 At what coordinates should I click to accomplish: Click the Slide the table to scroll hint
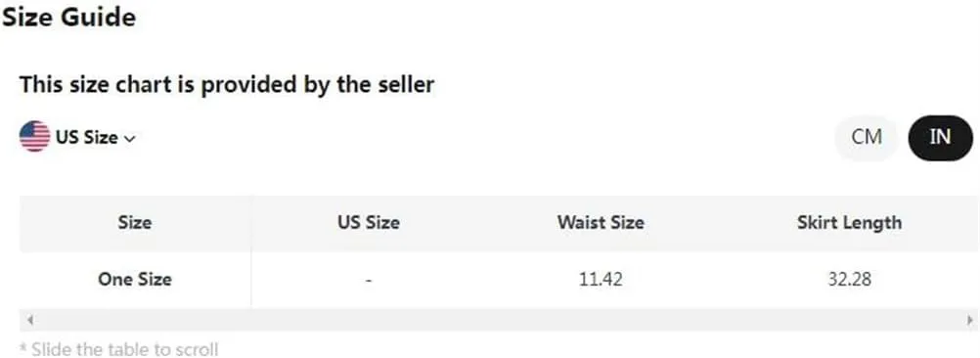coord(118,348)
